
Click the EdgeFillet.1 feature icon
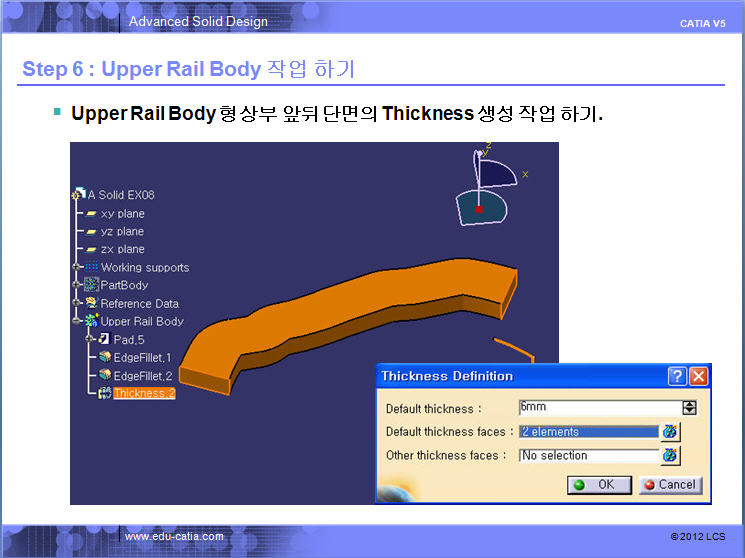(x=104, y=358)
